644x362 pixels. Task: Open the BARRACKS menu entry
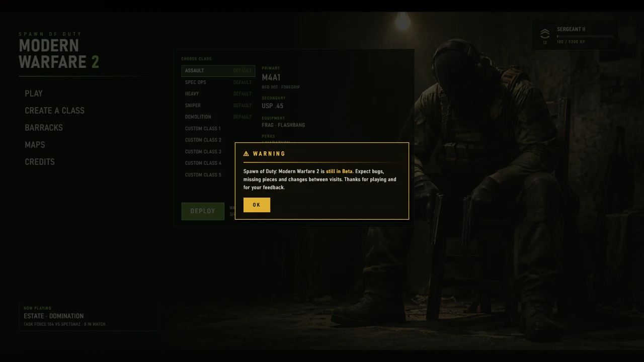point(44,128)
